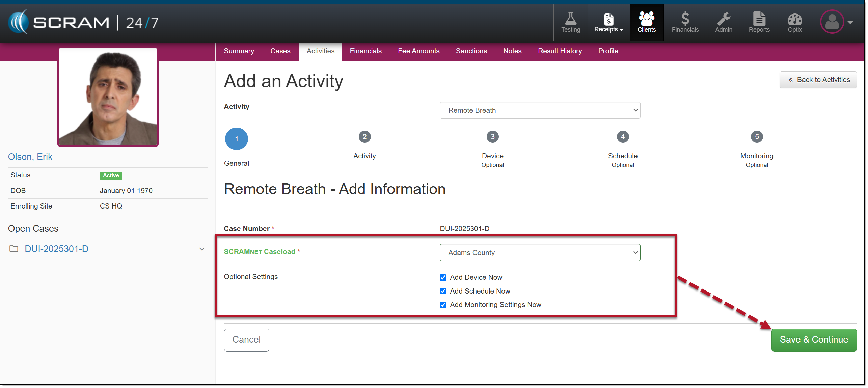The width and height of the screenshot is (868, 388).
Task: Go to the Result History tab
Action: [560, 51]
